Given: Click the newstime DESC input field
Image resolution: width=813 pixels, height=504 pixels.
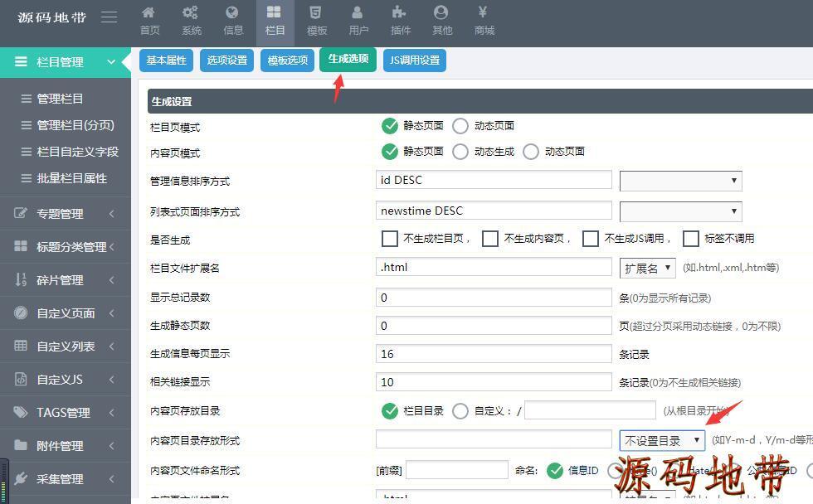Looking at the screenshot, I should click(494, 211).
